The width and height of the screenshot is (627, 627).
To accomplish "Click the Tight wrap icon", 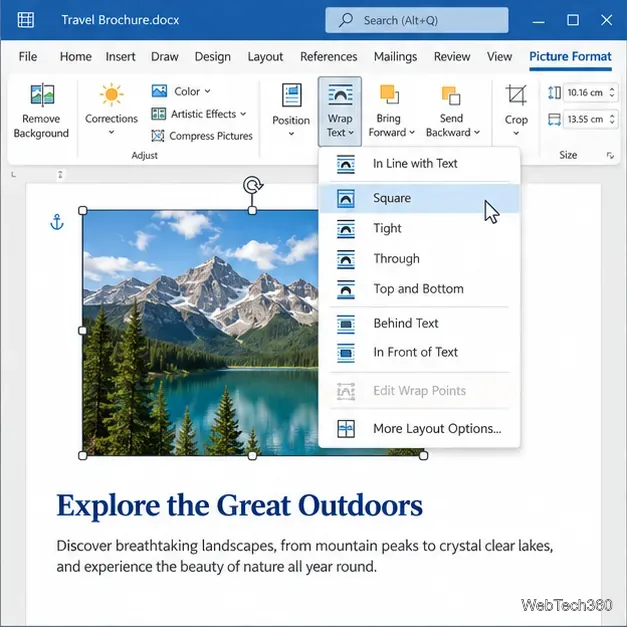I will pyautogui.click(x=345, y=229).
